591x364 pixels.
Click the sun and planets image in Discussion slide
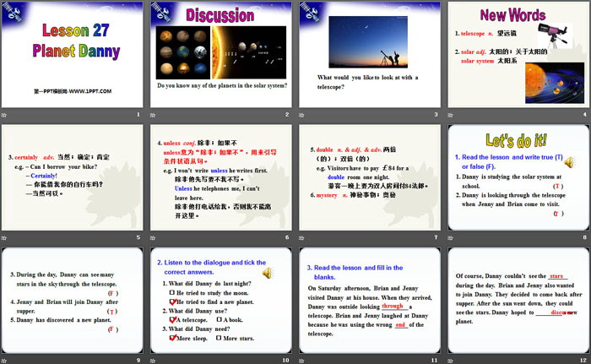(x=249, y=52)
